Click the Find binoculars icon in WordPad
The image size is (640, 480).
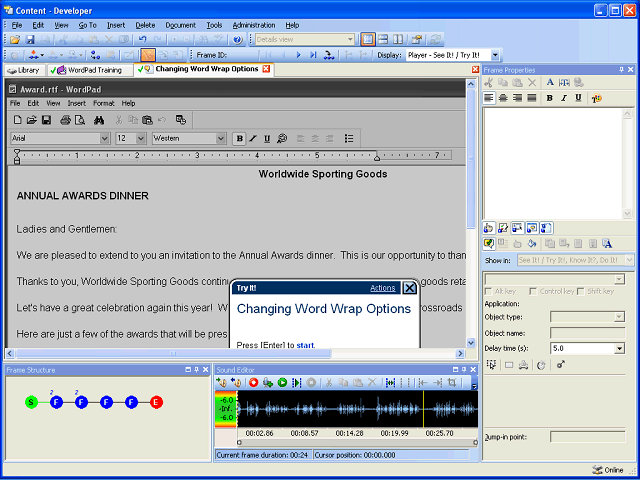pos(99,120)
